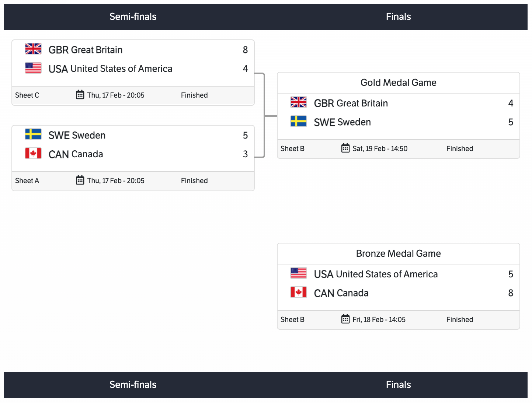Click the Bronze Medal Game title

(x=398, y=253)
